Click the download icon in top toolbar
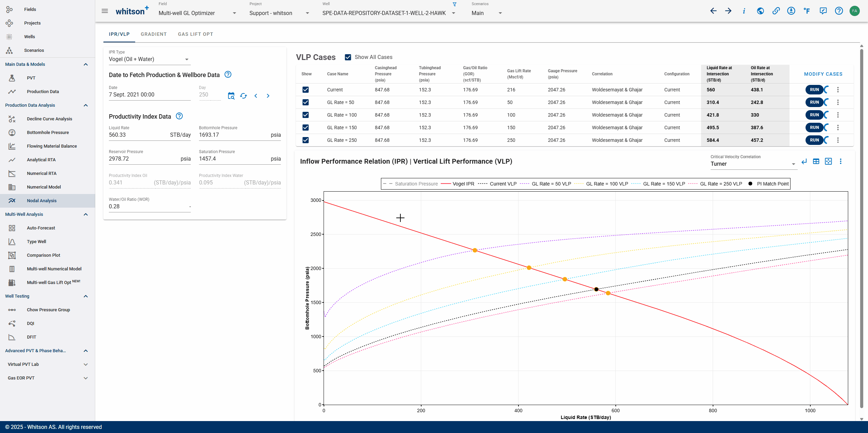868x433 pixels. coord(791,11)
